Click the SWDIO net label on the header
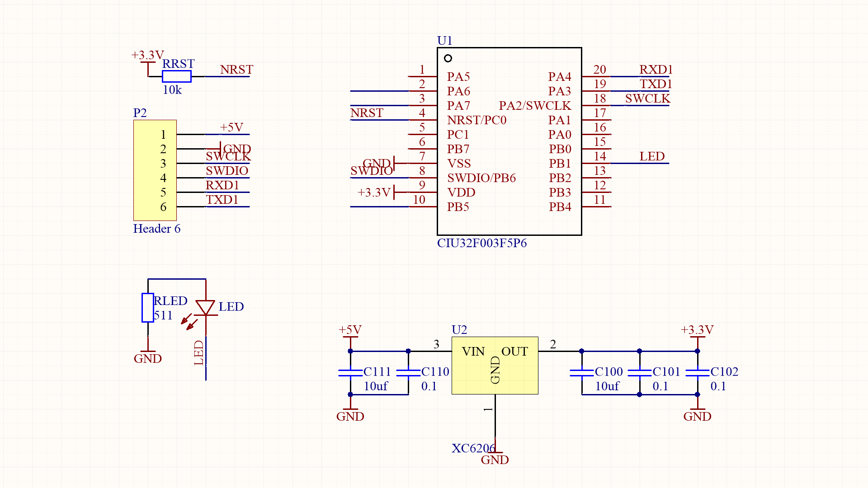The image size is (868, 488). pos(227,171)
